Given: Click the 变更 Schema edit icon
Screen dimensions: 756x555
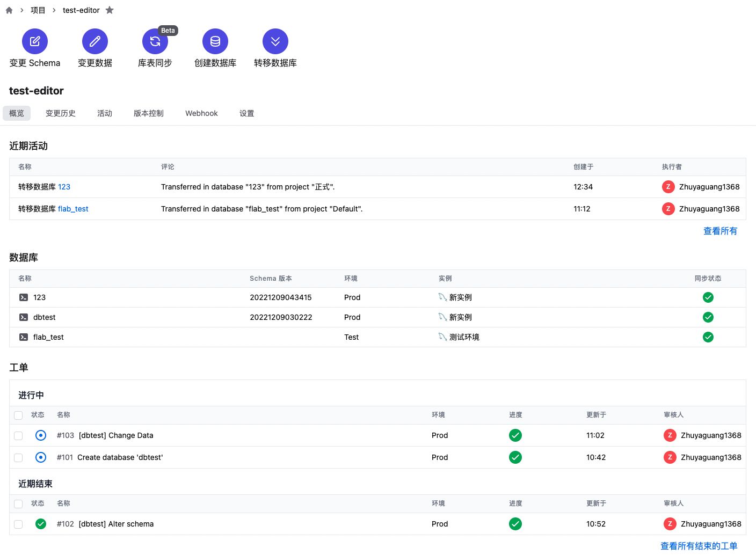Looking at the screenshot, I should [x=35, y=41].
